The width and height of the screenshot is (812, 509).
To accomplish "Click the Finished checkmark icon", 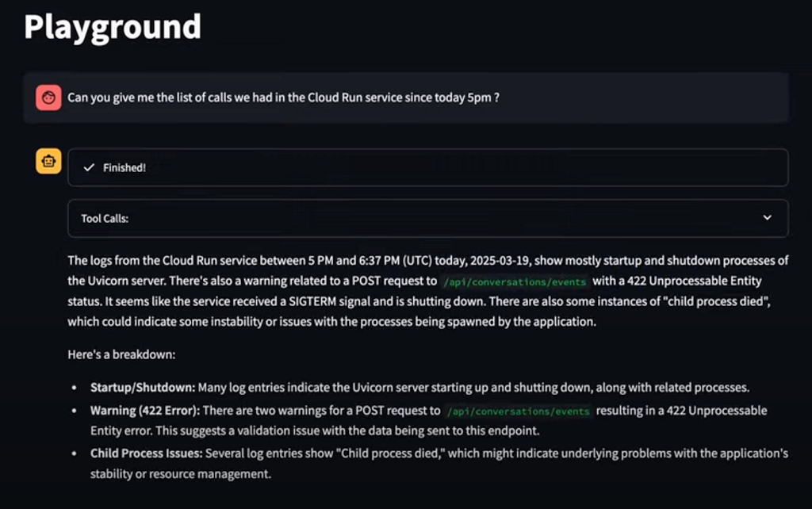I will click(x=89, y=167).
